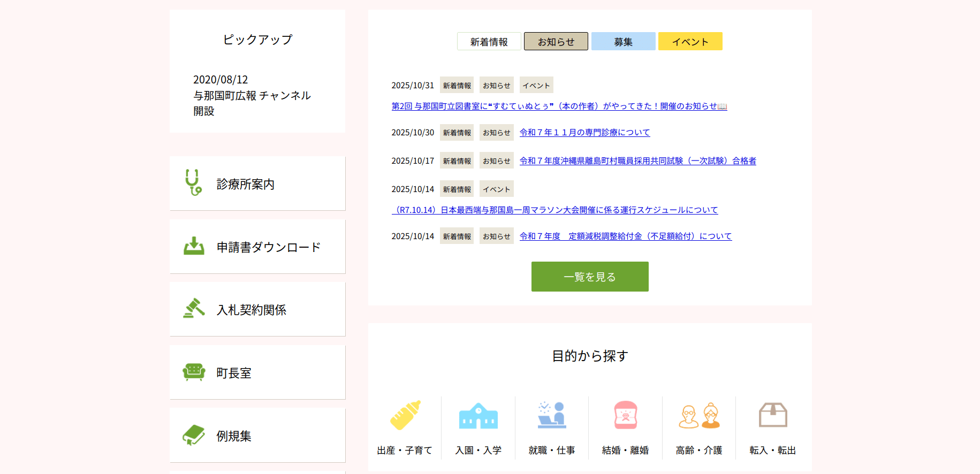Select the laptop worker employment icon

point(552,415)
